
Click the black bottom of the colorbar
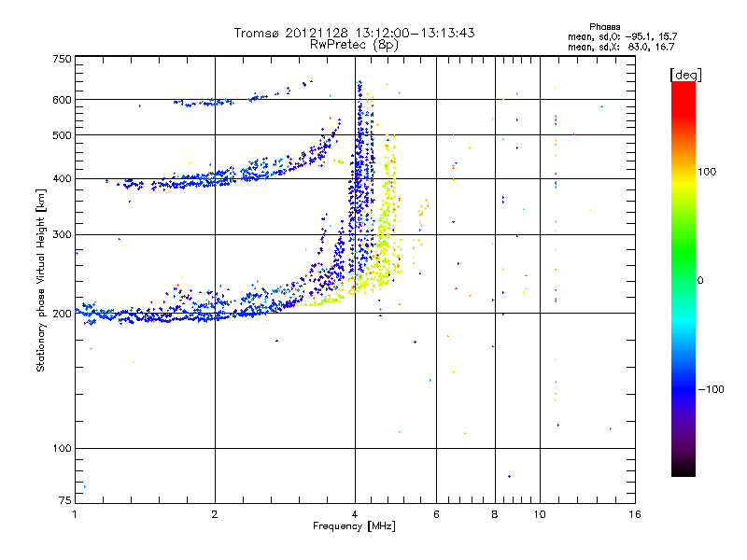[684, 471]
